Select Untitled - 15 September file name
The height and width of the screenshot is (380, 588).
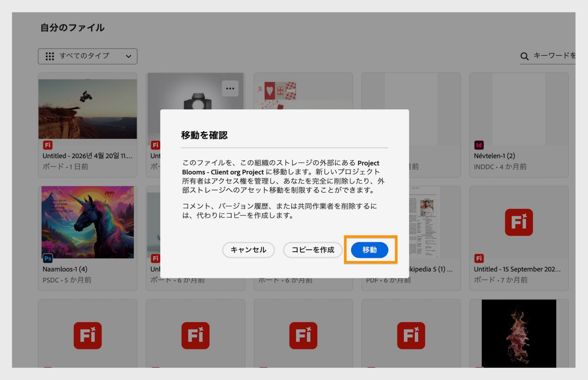[x=517, y=269]
